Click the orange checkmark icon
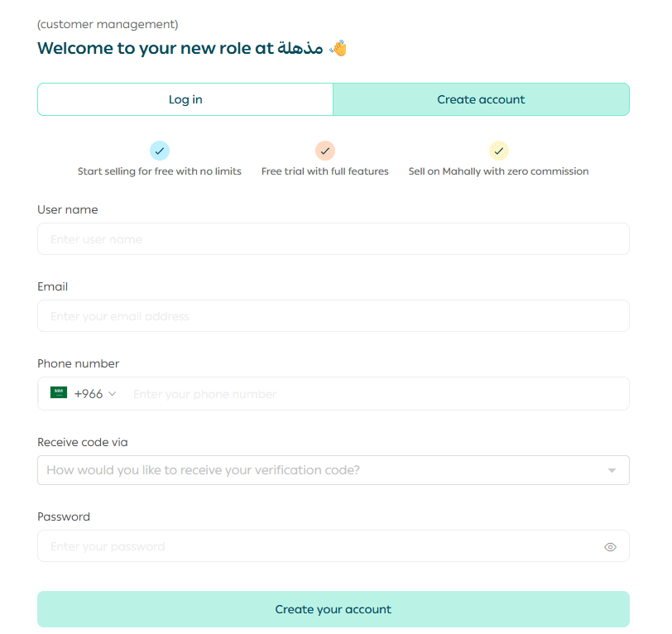The width and height of the screenshot is (672, 634). tap(325, 151)
